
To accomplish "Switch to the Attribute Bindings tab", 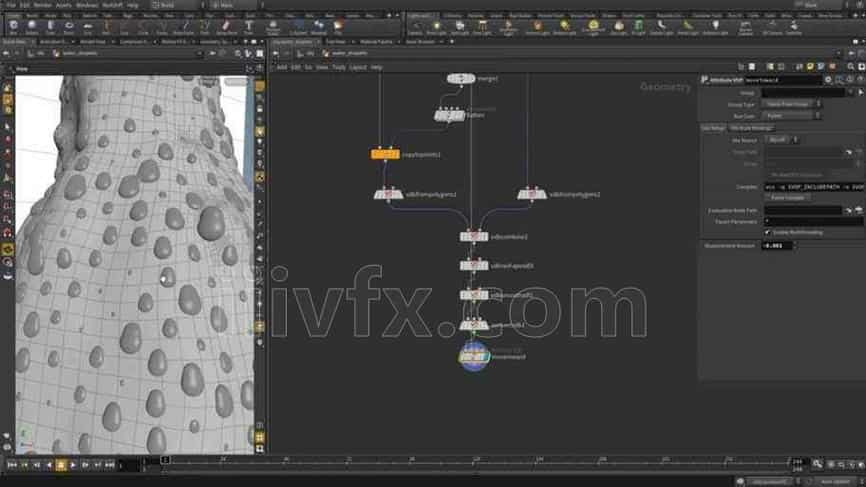I will [751, 128].
